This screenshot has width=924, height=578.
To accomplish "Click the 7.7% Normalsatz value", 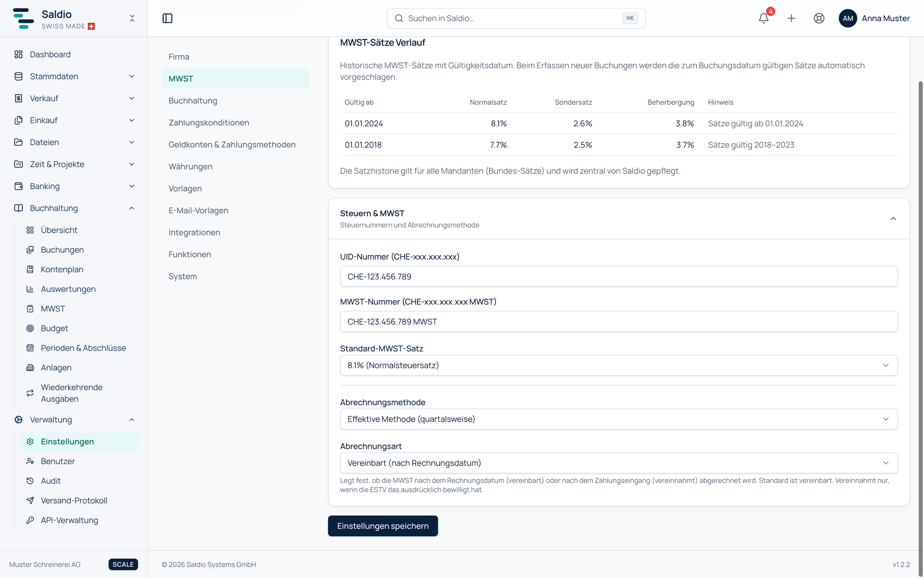I will pos(498,145).
